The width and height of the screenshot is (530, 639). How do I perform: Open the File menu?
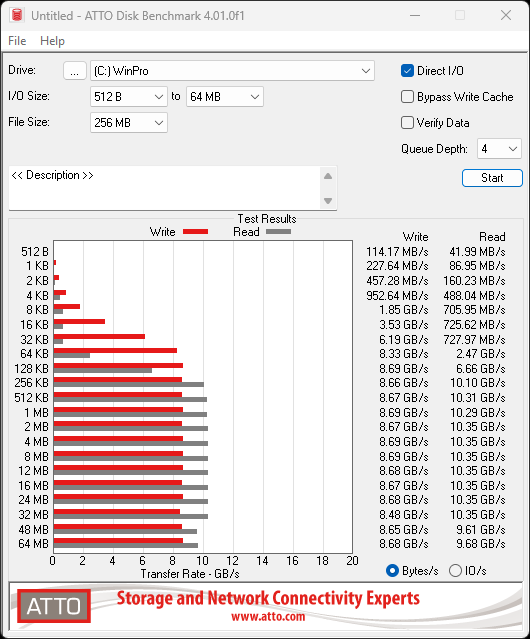pyautogui.click(x=17, y=41)
